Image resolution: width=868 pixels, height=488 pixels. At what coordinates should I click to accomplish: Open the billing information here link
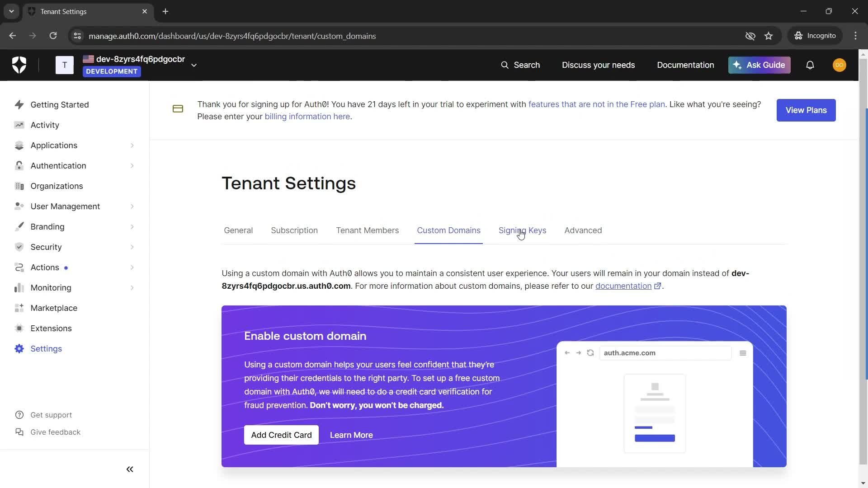(x=307, y=117)
